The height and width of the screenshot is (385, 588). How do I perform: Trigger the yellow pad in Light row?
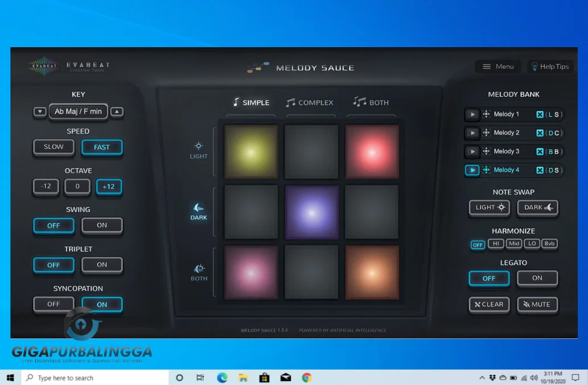point(251,152)
